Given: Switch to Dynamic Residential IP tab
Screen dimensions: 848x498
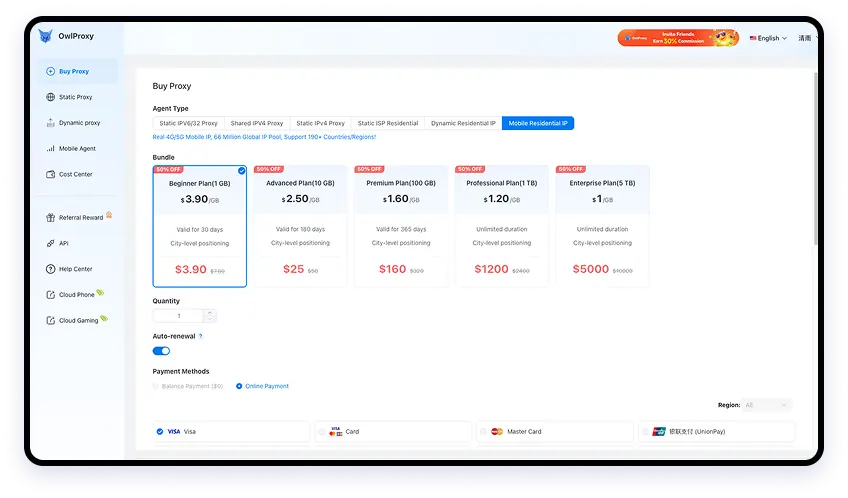Looking at the screenshot, I should [x=462, y=123].
